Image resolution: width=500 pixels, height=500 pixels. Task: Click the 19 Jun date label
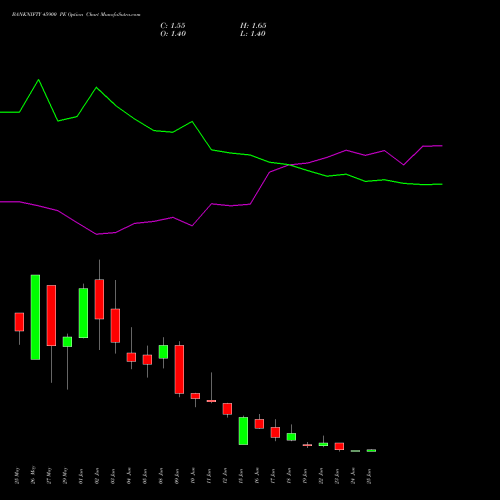coord(305,476)
